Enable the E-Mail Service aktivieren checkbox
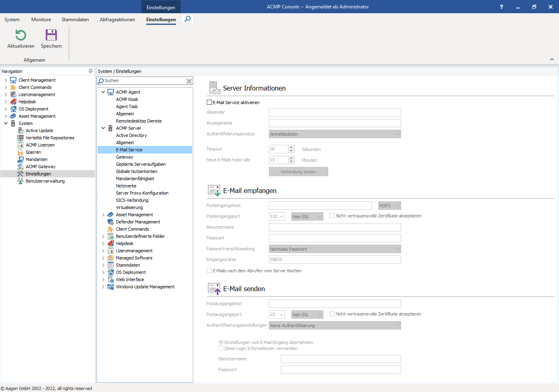The height and width of the screenshot is (392, 559). [209, 103]
